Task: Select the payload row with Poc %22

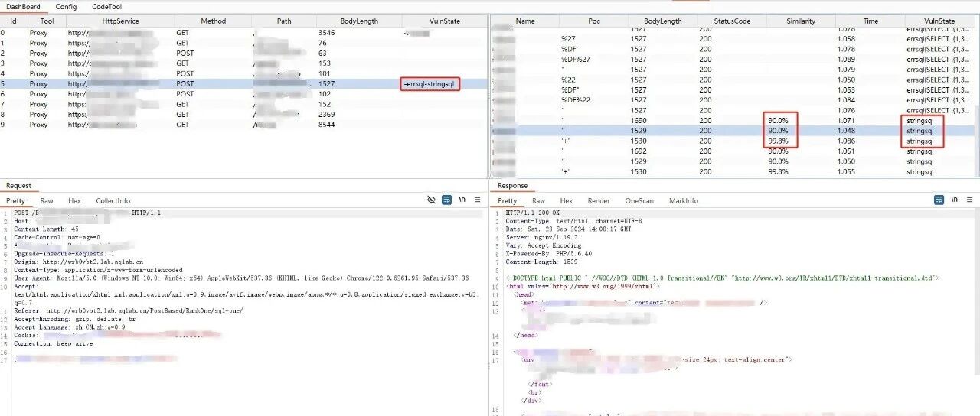Action: tap(733, 80)
